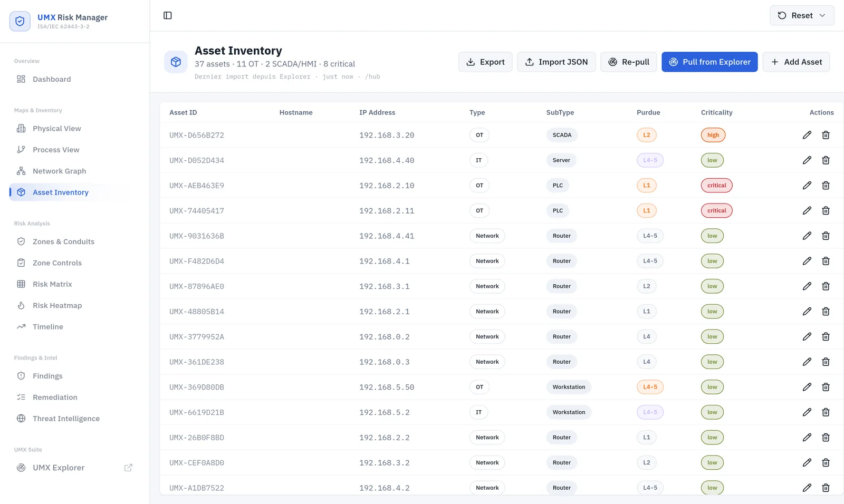844x504 pixels.
Task: Delete asset UMX-A1DB7522
Action: coord(826,488)
